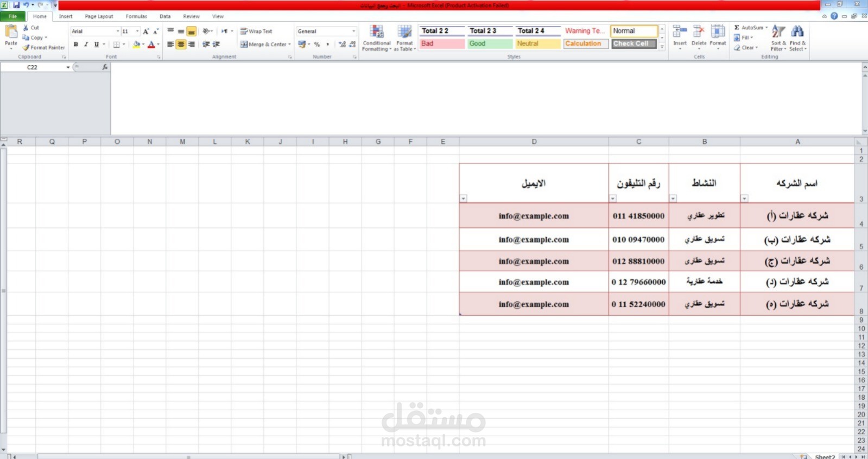Open the General number format dropdown

click(354, 31)
